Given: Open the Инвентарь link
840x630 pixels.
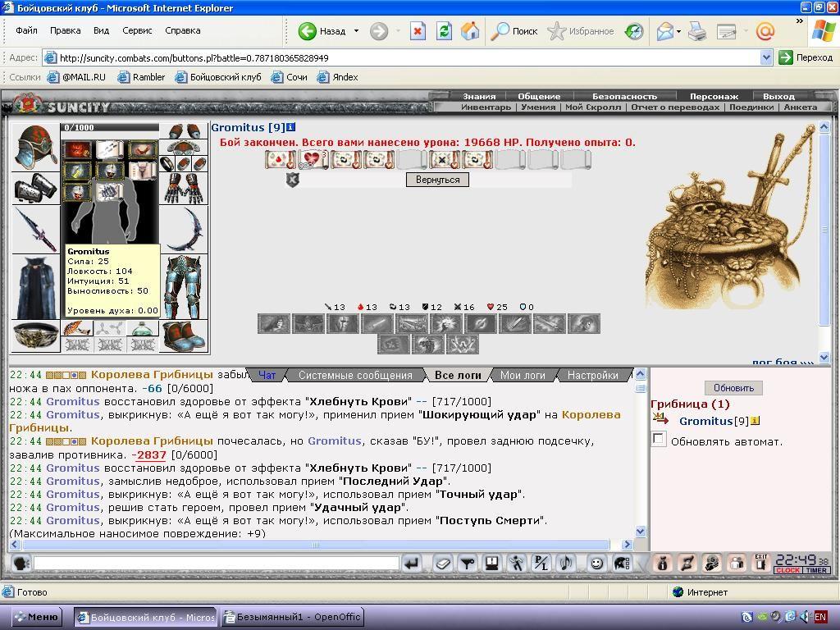Looking at the screenshot, I should [486, 107].
